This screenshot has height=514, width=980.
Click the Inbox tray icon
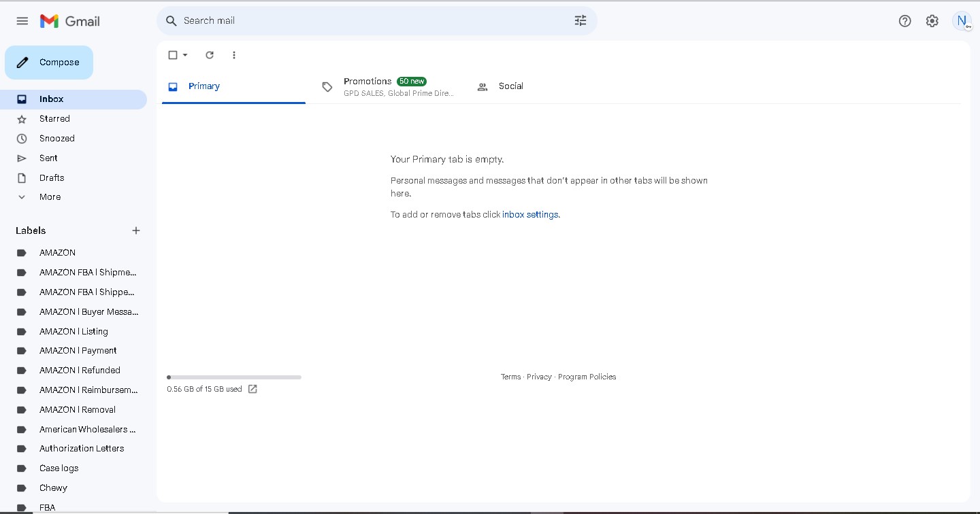(x=22, y=99)
